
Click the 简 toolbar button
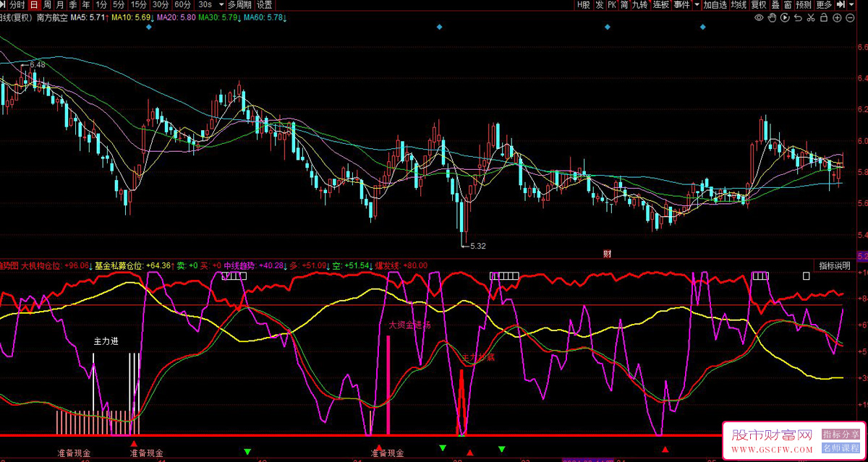coord(624,4)
